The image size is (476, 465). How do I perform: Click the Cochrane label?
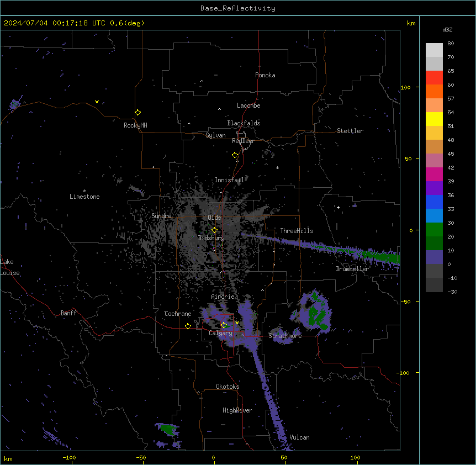(178, 314)
